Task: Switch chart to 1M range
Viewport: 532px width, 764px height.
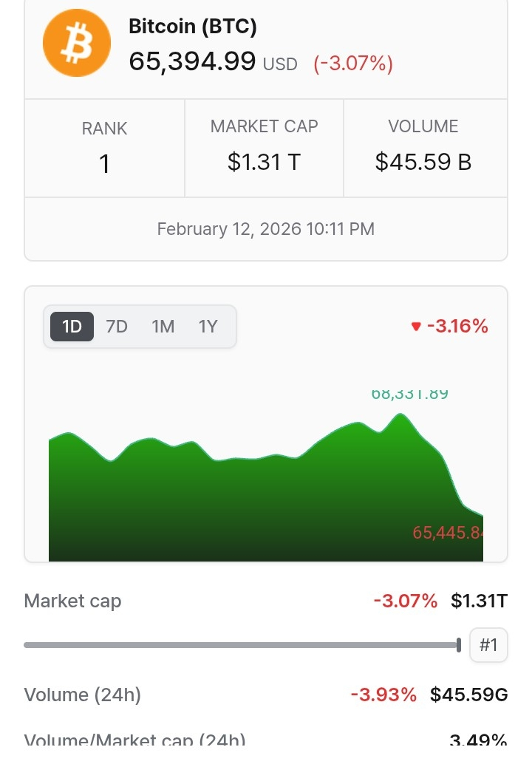Action: pos(163,326)
